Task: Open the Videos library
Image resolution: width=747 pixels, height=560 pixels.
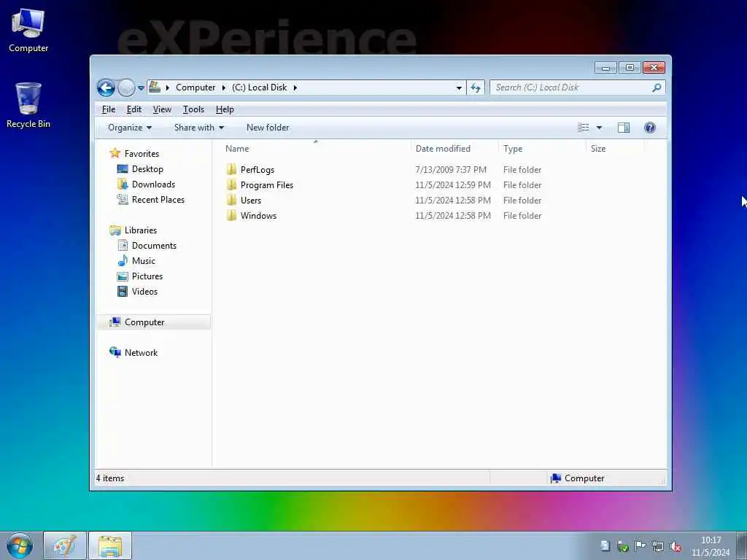Action: pos(144,292)
